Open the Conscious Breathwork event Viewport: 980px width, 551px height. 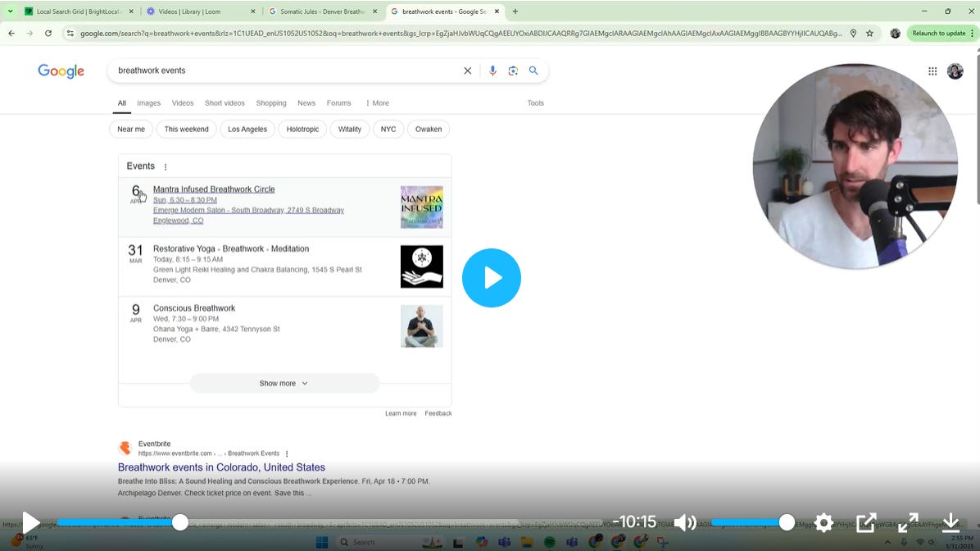[194, 308]
